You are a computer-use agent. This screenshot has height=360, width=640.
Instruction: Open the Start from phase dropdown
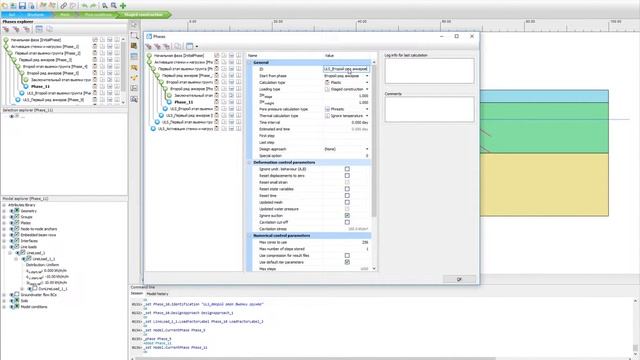click(367, 76)
